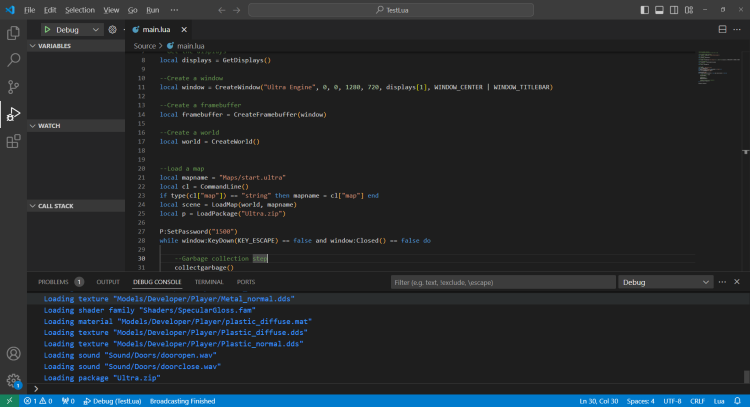This screenshot has width=750, height=407.
Task: Open the Search view icon
Action: (14, 60)
